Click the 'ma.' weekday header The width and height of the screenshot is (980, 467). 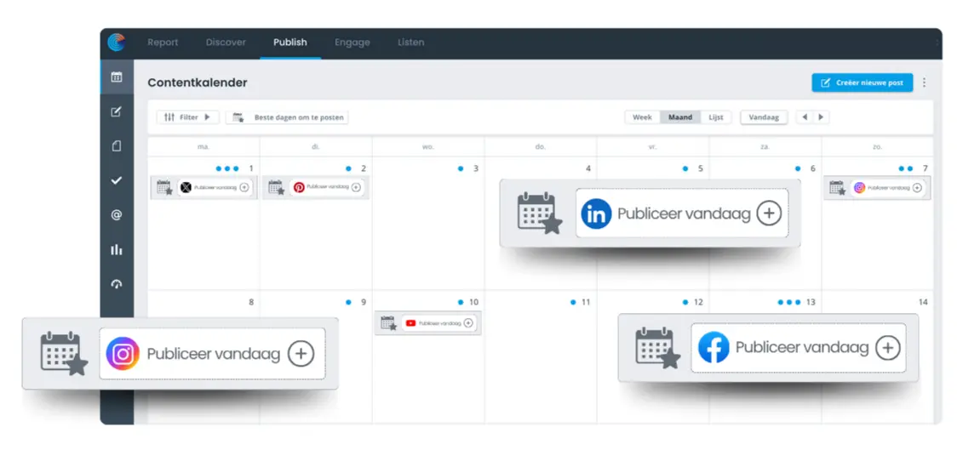pos(203,147)
